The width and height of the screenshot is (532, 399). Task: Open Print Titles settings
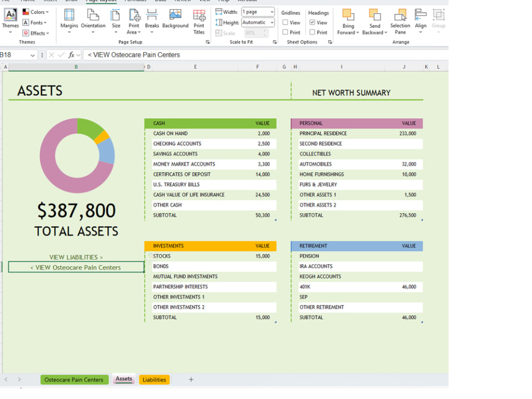pos(199,22)
